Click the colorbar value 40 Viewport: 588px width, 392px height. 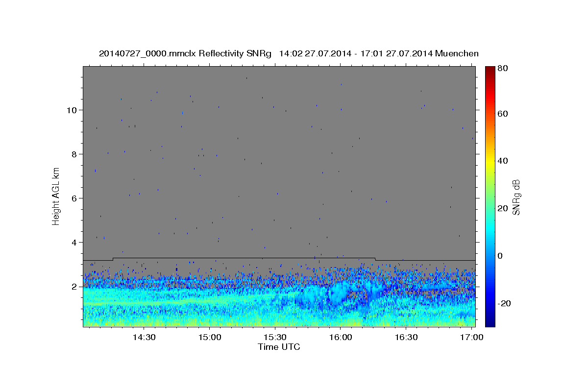tap(503, 161)
